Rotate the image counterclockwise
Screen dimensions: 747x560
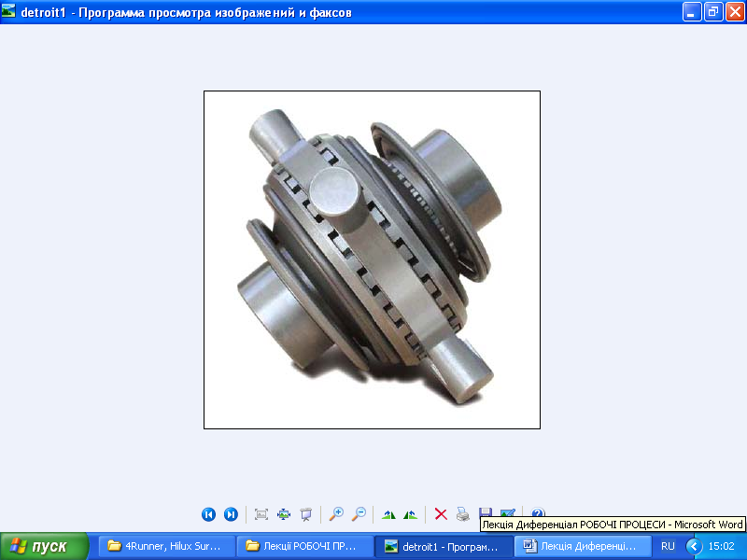point(410,514)
